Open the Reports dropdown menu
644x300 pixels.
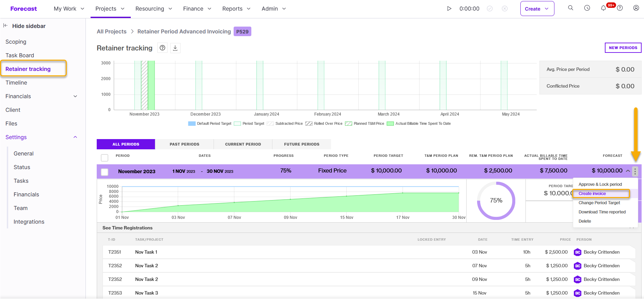(236, 9)
